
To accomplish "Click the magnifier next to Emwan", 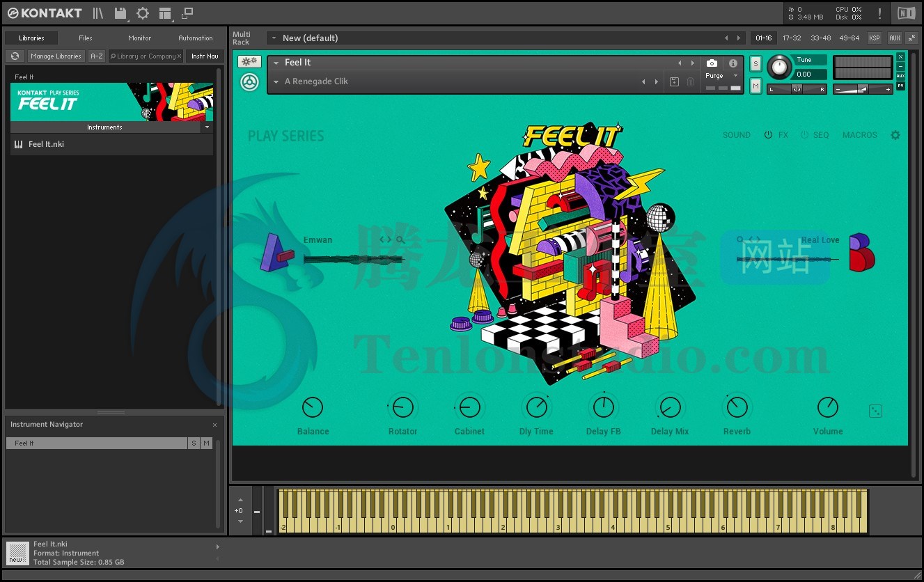I will click(400, 239).
